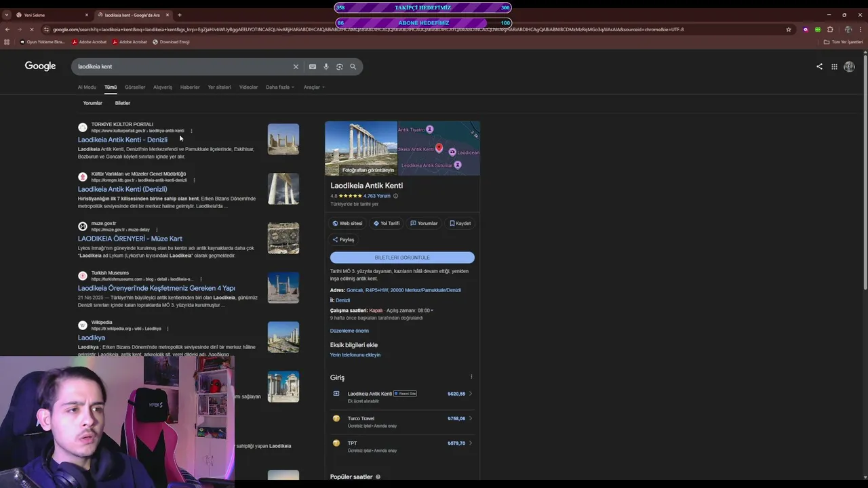Switch to Alışveriş tab
868x488 pixels.
[x=163, y=87]
